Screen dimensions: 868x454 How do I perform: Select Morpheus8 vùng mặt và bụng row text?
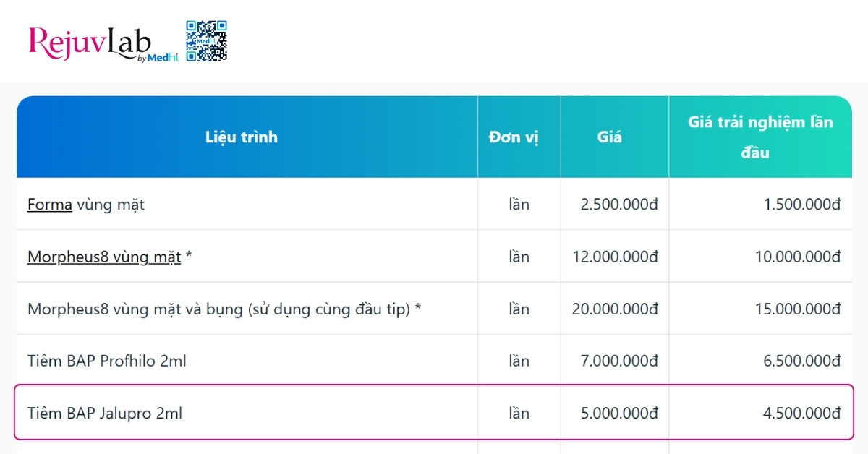coord(224,309)
